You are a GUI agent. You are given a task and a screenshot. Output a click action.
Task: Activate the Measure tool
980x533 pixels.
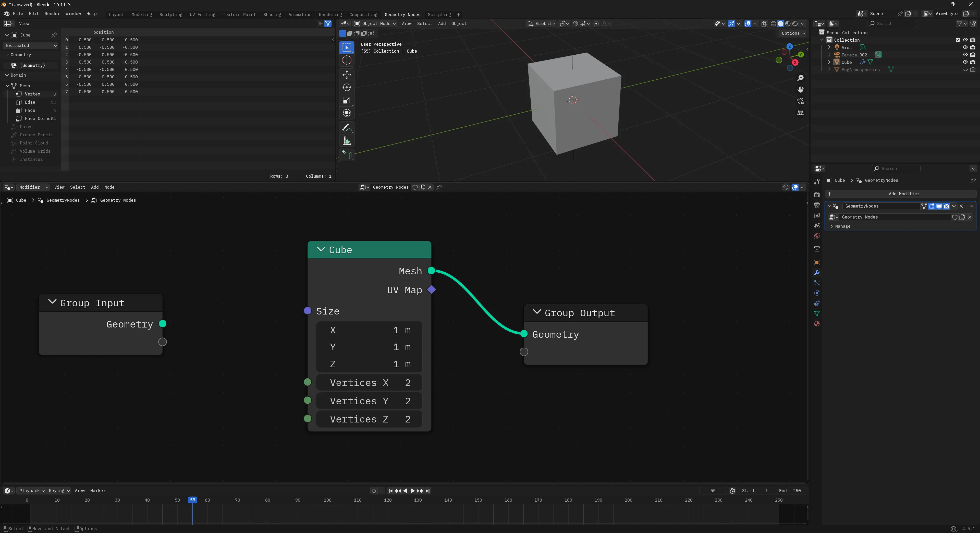coord(347,140)
